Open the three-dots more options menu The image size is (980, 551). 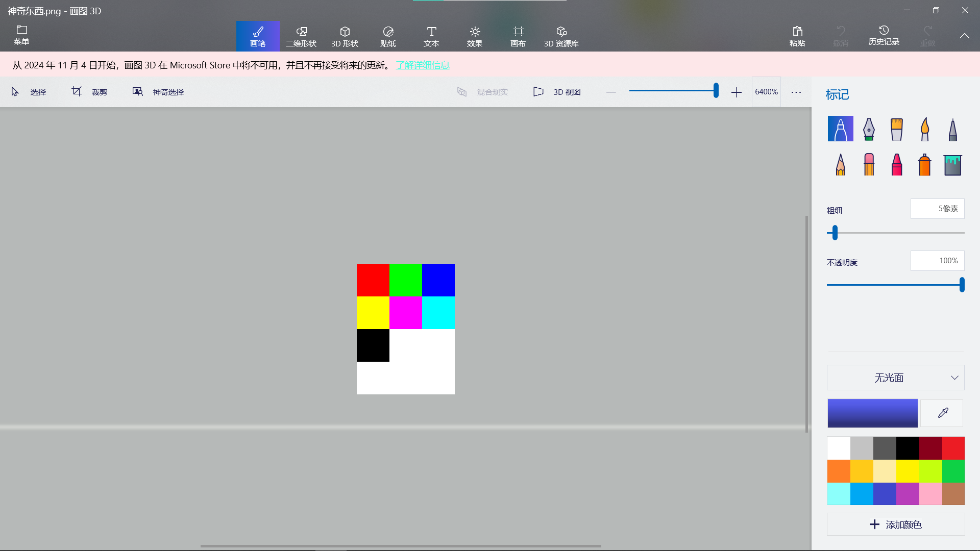(796, 92)
